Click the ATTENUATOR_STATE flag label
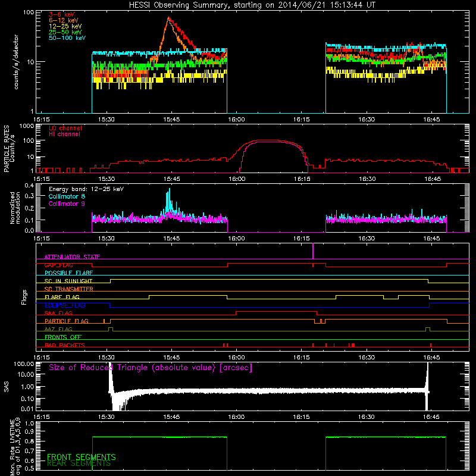This screenshot has height=476, width=476. coord(72,257)
